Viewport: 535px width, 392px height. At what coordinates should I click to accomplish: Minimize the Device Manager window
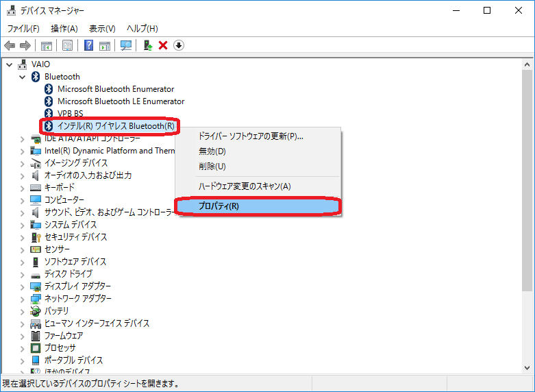point(456,10)
